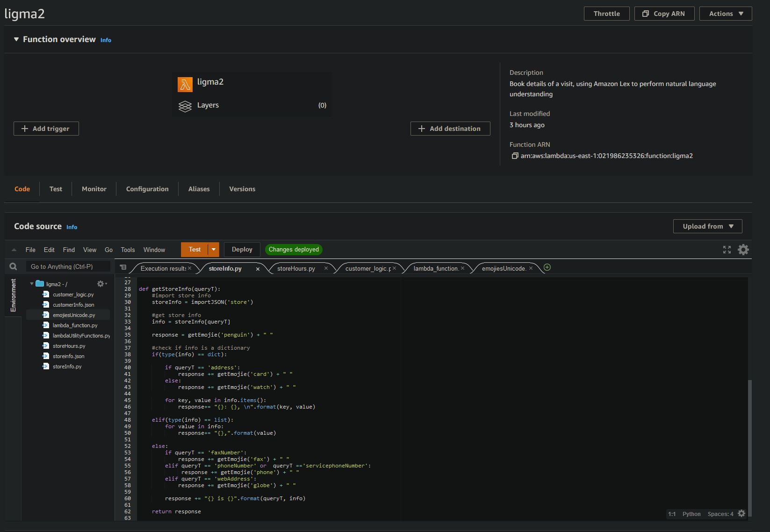
Task: Close the storeInfo.py tab
Action: pyautogui.click(x=258, y=269)
